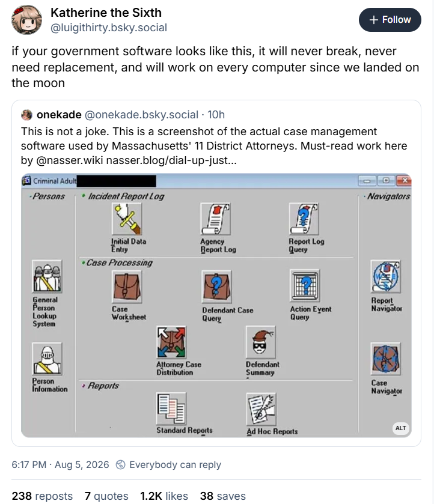Open the Person Information knight icon
437x504 pixels.
pyautogui.click(x=47, y=359)
